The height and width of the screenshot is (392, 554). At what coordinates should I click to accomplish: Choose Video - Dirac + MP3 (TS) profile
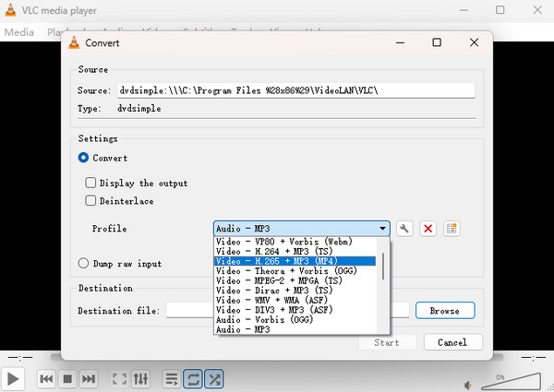point(295,291)
